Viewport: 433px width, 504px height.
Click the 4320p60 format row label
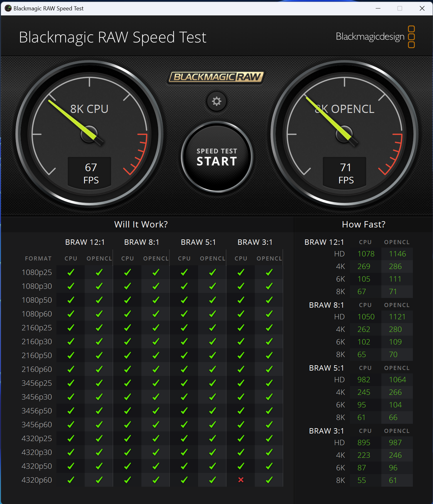click(37, 480)
